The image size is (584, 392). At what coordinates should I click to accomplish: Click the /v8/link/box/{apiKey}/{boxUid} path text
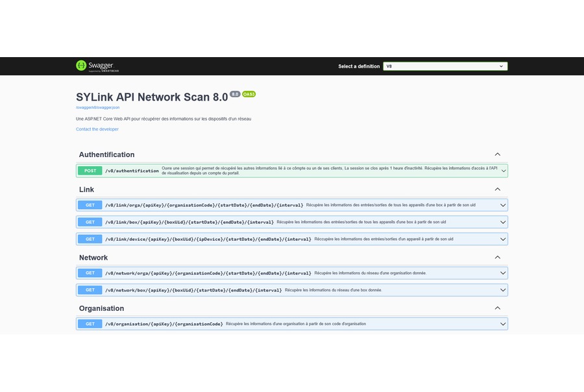pos(189,222)
